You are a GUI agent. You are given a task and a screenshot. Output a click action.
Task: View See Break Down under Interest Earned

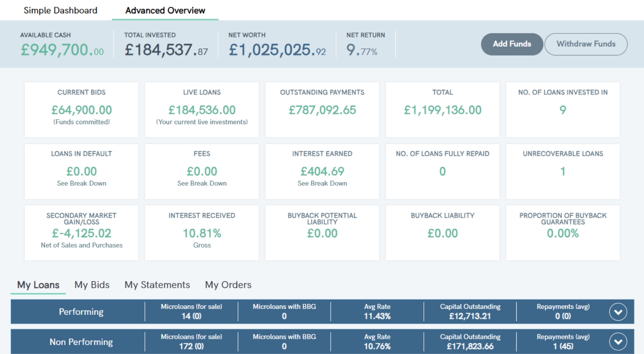pyautogui.click(x=322, y=183)
